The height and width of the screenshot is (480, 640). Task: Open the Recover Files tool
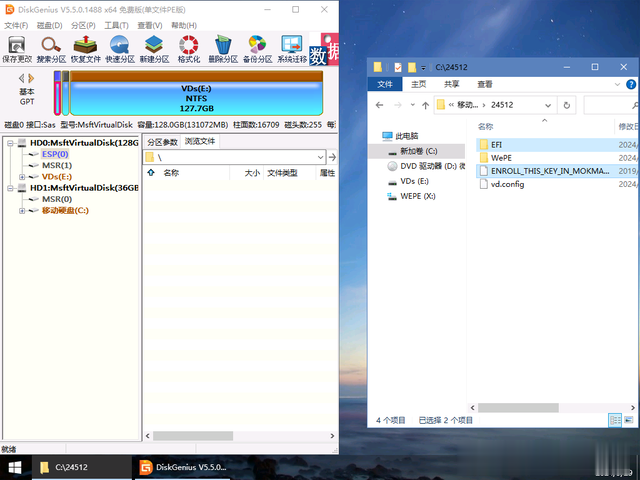pyautogui.click(x=85, y=49)
